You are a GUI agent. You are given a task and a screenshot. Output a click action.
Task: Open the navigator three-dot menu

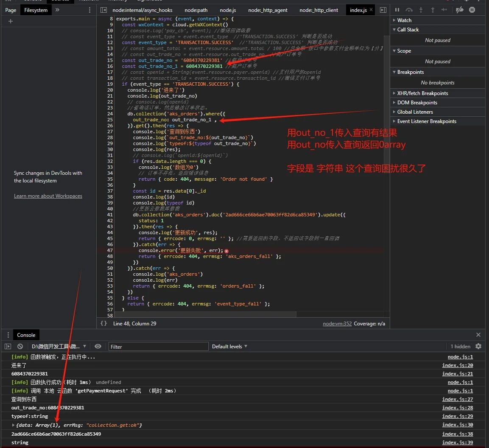90,10
